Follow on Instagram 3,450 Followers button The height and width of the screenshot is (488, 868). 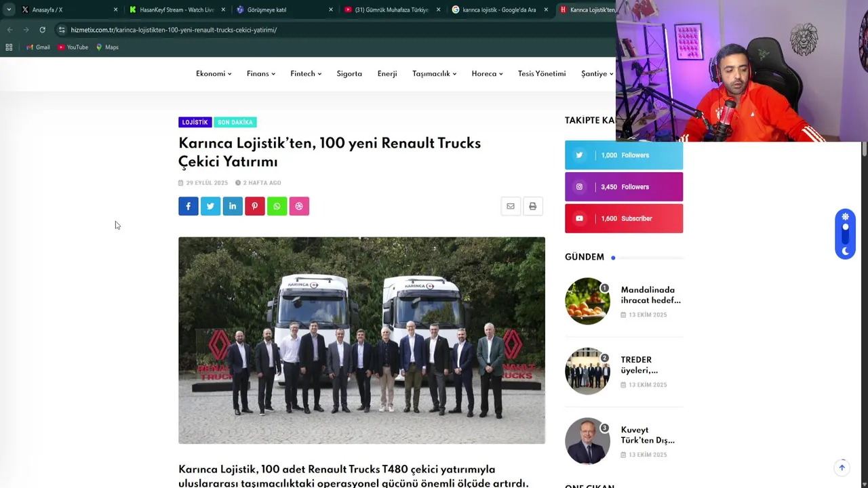click(624, 187)
